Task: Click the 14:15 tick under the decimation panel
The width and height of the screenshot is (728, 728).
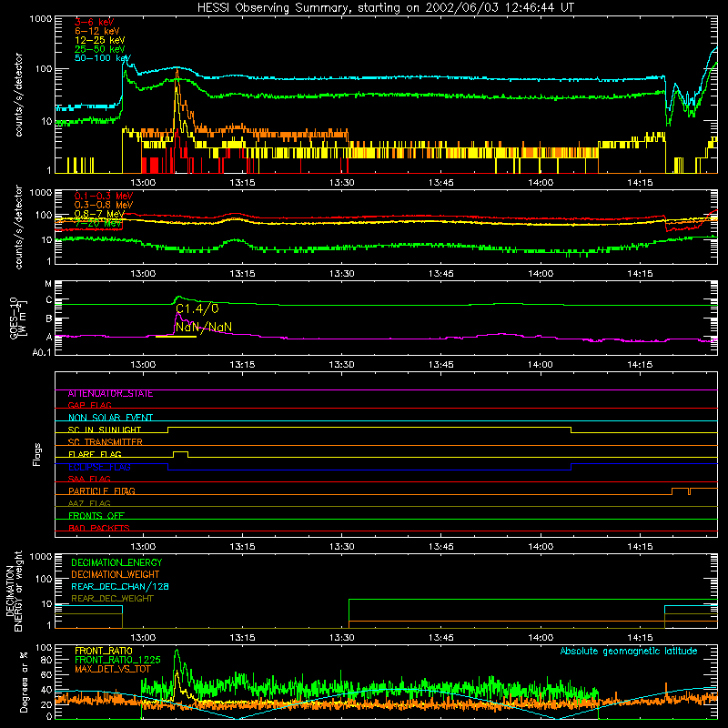Action: (640, 638)
